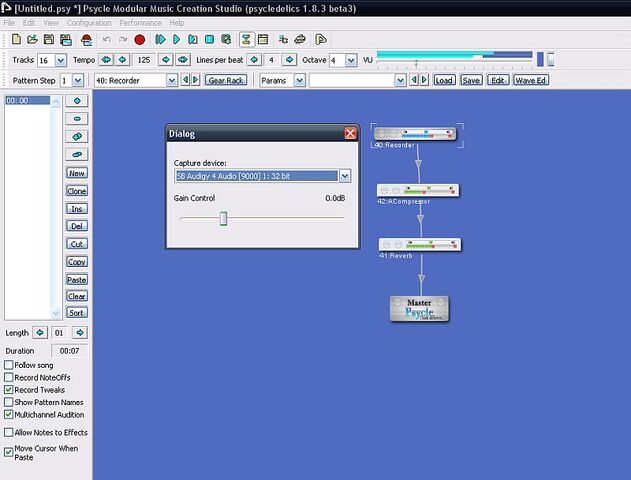Image resolution: width=631 pixels, height=480 pixels.
Task: Select next machine with right arrow beside Recorder
Action: (196, 80)
